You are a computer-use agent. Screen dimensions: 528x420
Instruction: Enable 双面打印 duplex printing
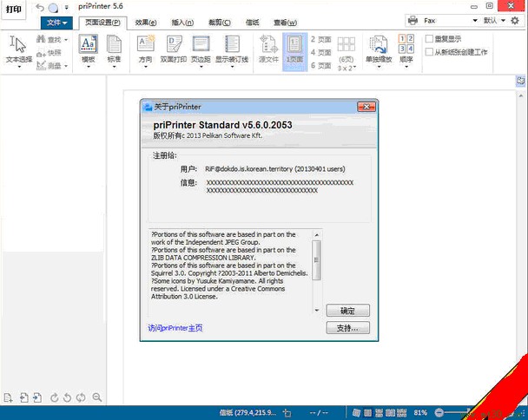[174, 49]
